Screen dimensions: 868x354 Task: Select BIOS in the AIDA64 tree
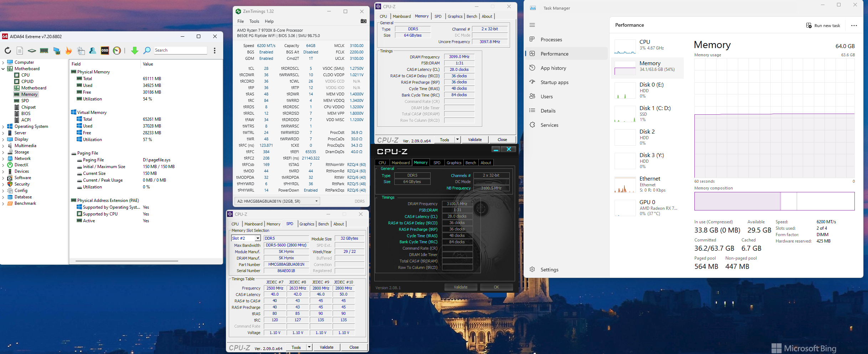tap(26, 114)
